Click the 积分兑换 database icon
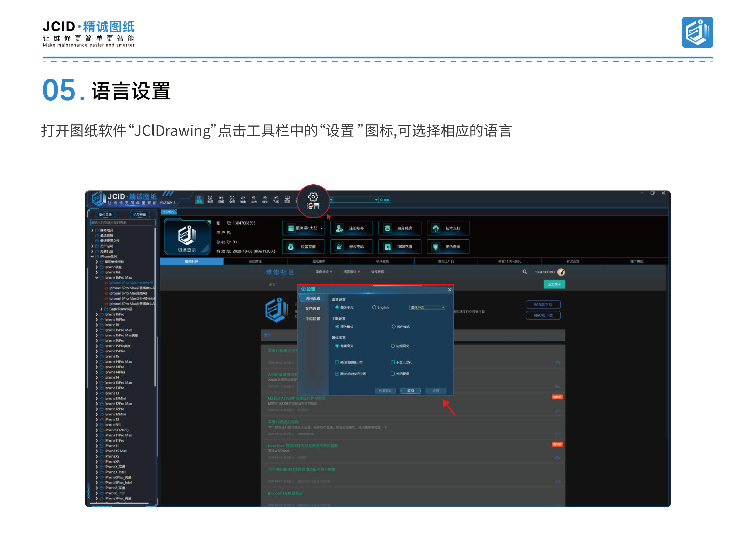The height and width of the screenshot is (535, 756). pos(387,228)
